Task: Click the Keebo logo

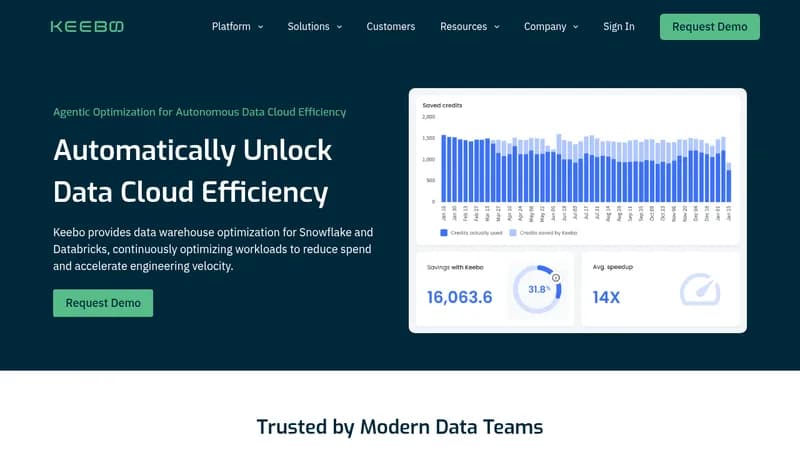Action: point(87,27)
